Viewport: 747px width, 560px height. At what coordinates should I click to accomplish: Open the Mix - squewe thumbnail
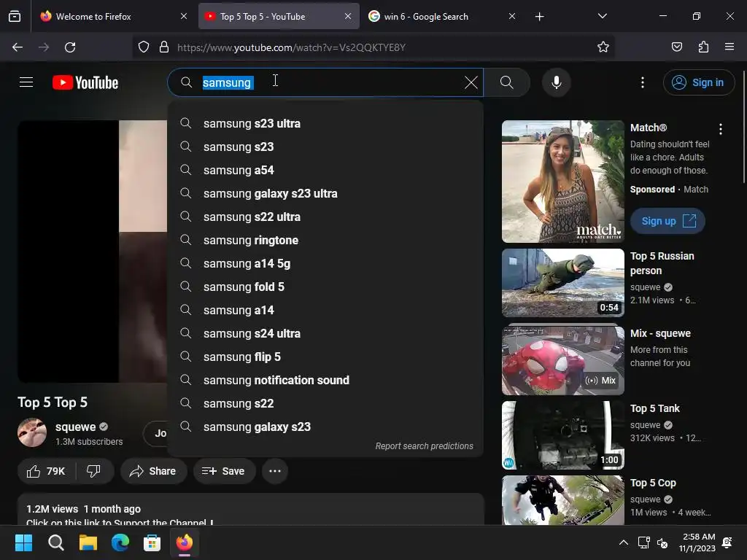[562, 359]
